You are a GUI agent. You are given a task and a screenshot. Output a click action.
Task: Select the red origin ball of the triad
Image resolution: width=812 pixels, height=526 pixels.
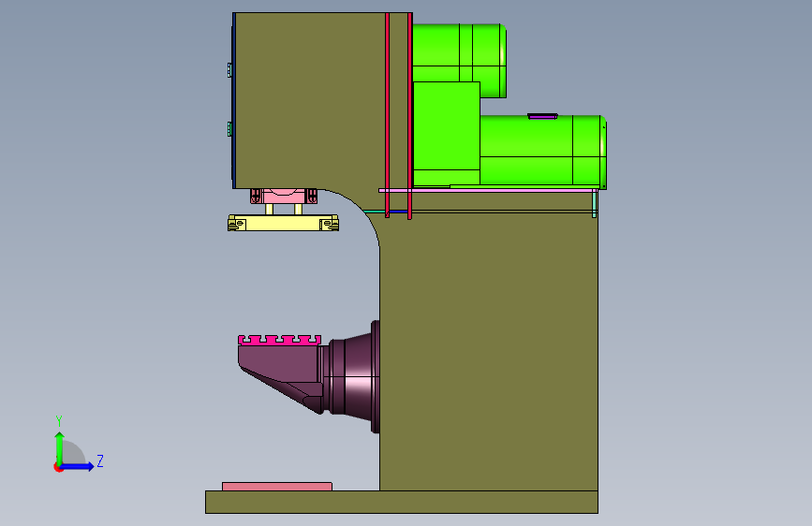58,467
